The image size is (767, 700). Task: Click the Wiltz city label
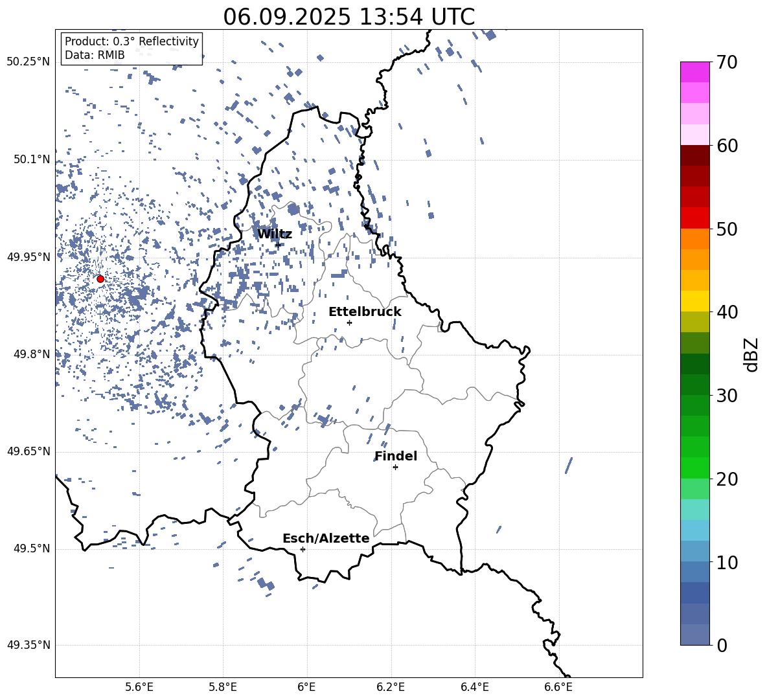[x=275, y=234]
